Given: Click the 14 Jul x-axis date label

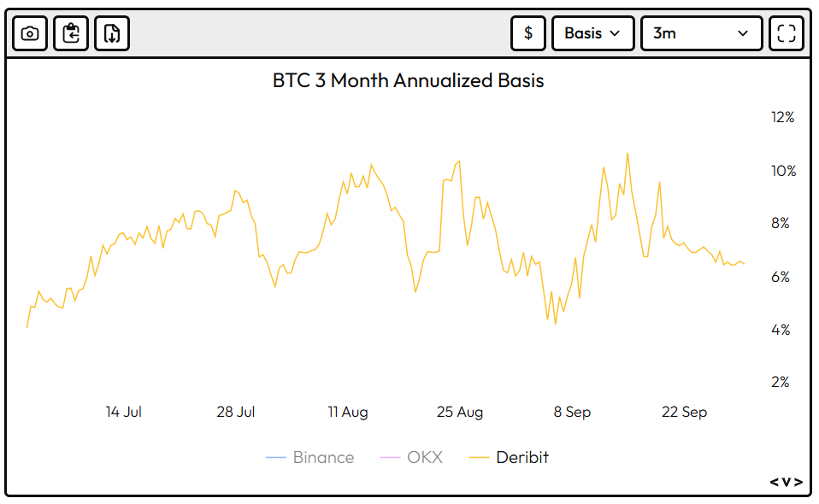Looking at the screenshot, I should click(124, 412).
